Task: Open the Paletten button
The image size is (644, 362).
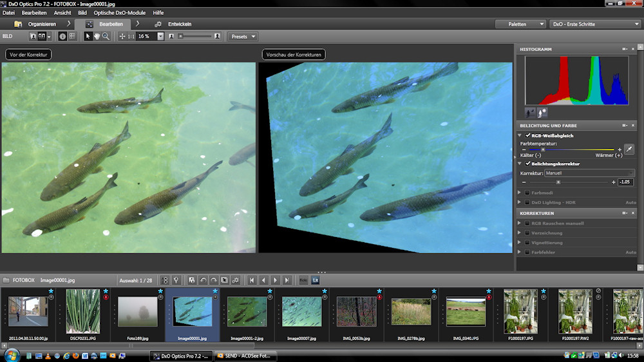Action: (x=520, y=24)
